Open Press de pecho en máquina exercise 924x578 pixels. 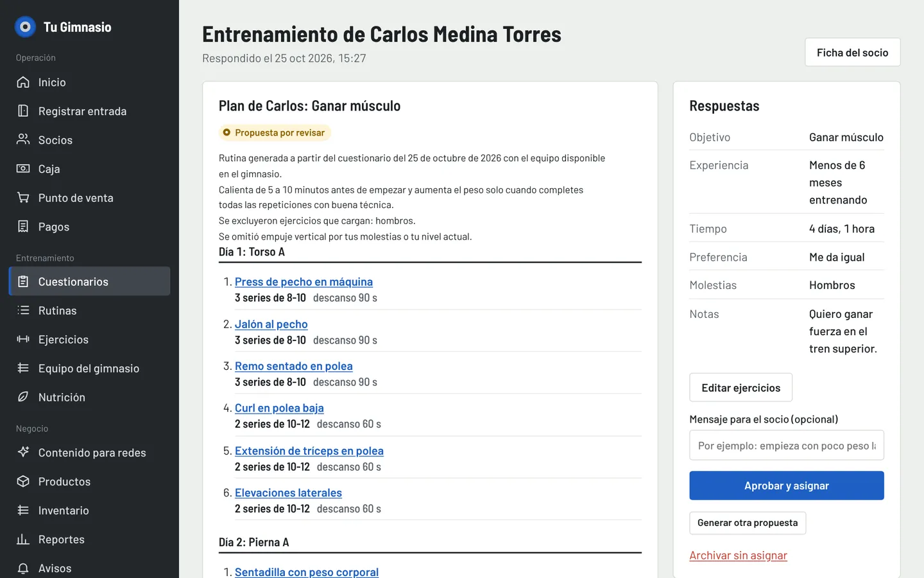304,282
